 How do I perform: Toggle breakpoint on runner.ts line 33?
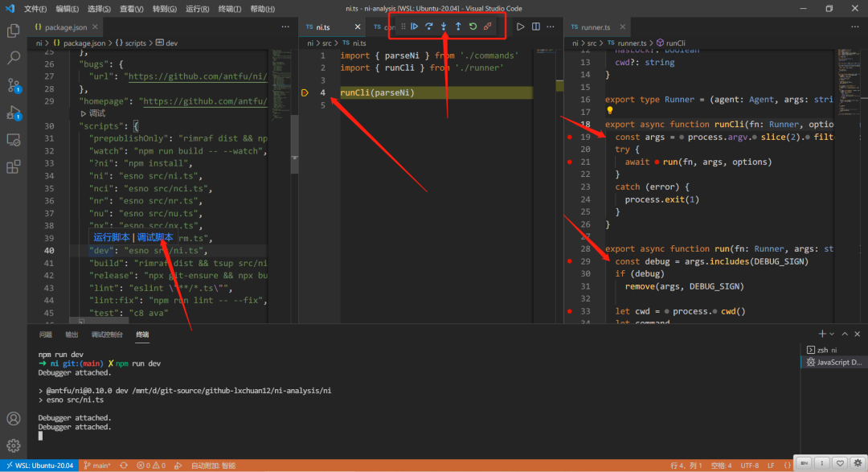click(x=570, y=311)
